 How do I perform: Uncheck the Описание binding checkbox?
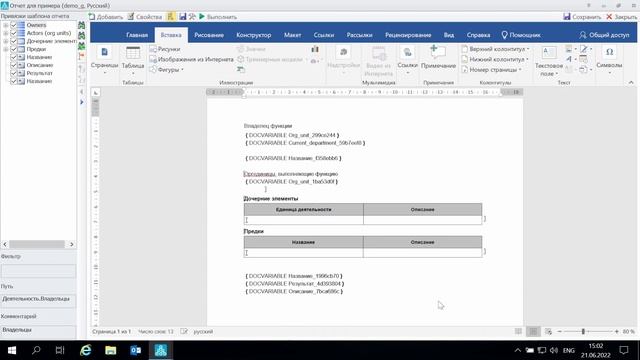(13, 65)
